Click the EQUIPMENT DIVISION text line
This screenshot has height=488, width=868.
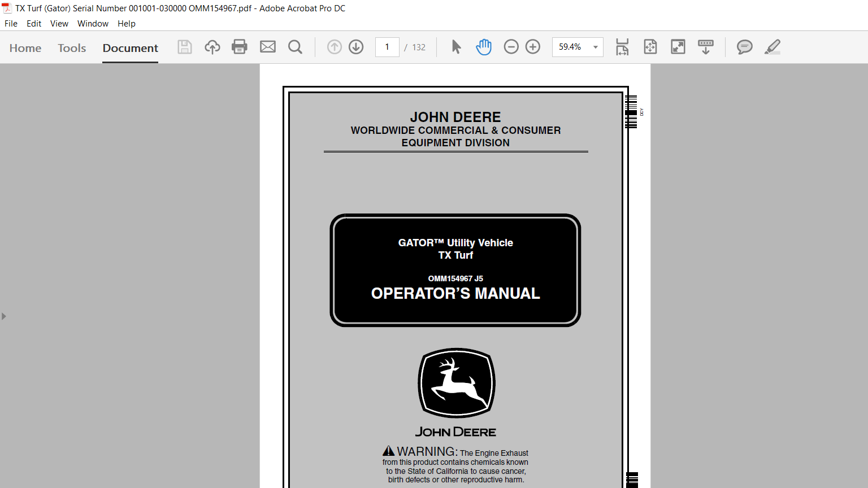tap(455, 143)
